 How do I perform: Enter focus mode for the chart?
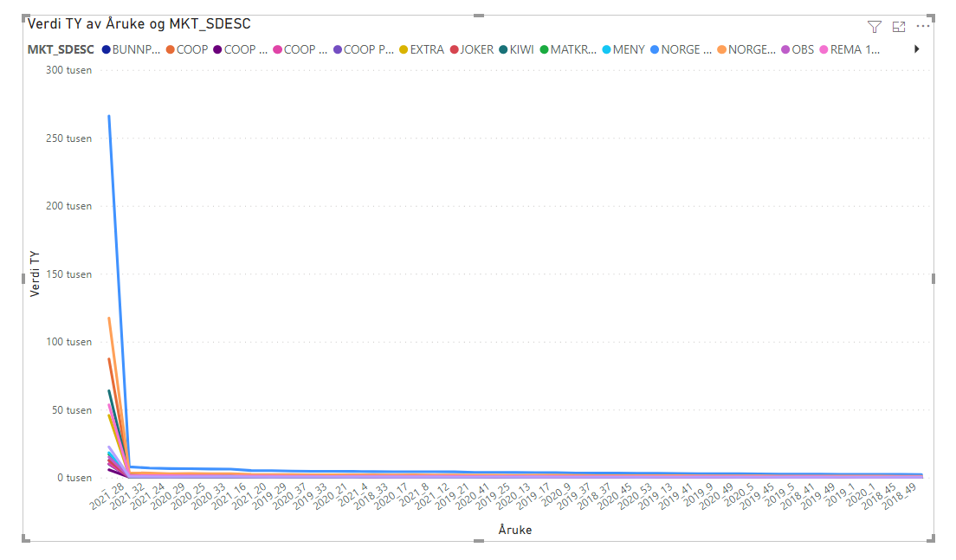(x=899, y=27)
